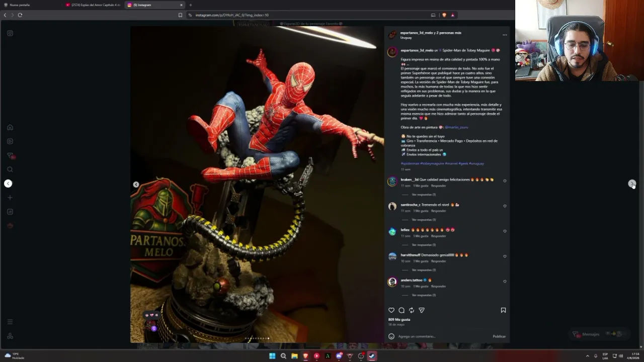Like the post with the heart icon
The image size is (644, 362).
[x=391, y=310]
